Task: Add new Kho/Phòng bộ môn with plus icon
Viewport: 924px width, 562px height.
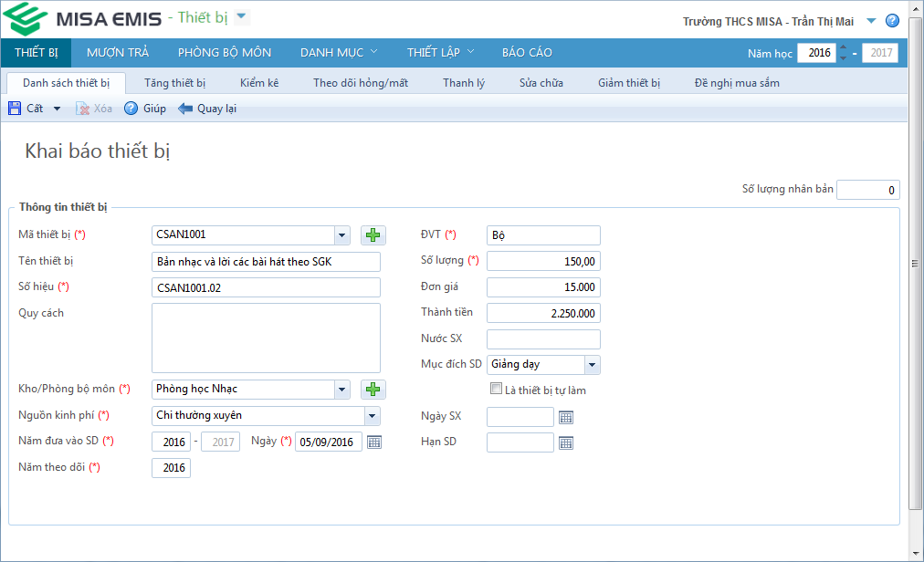Action: [373, 390]
